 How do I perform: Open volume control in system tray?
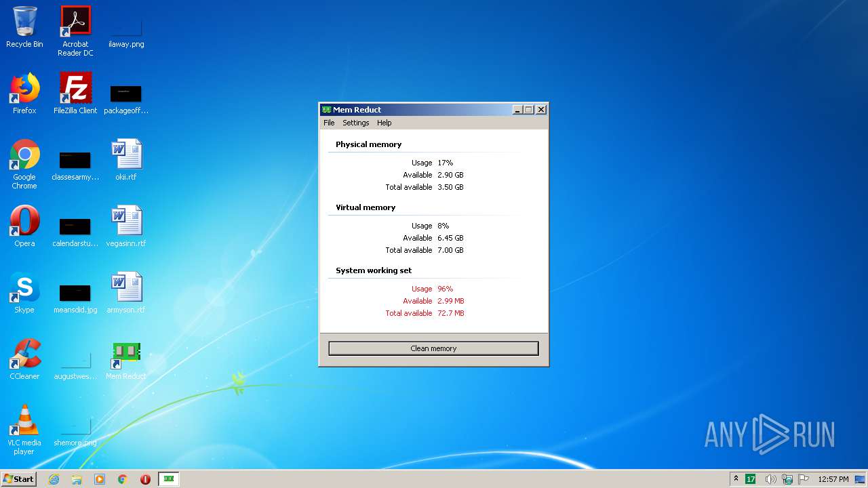770,479
